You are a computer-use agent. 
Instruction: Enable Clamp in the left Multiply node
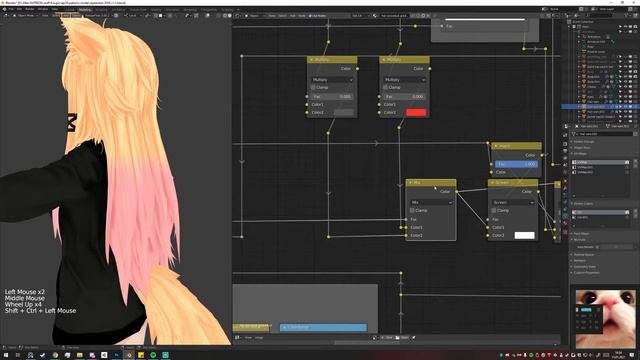point(313,87)
